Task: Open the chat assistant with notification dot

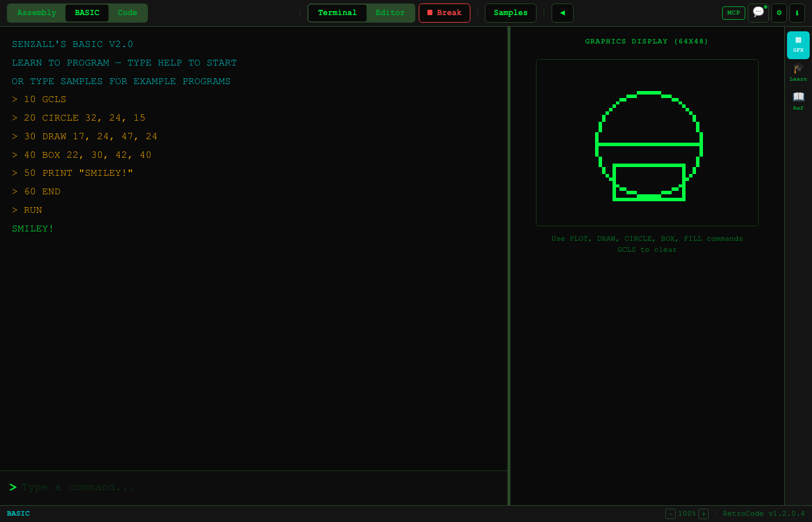Action: (758, 13)
